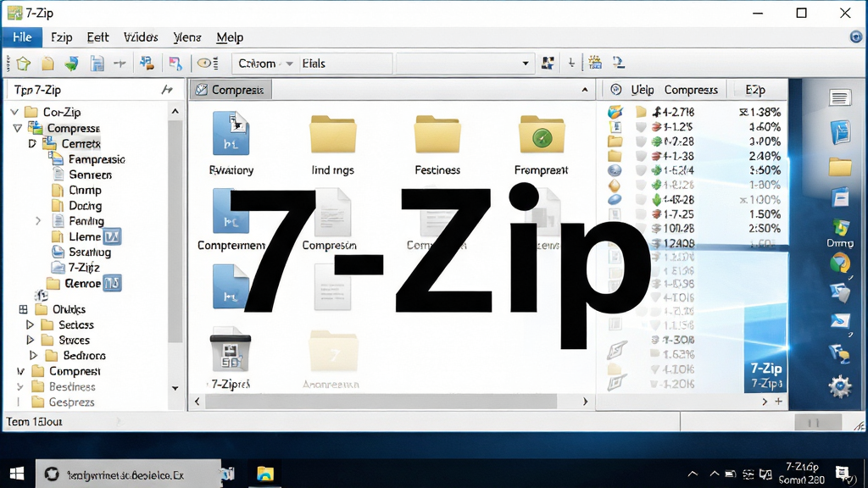Viewport: 868px width, 488px height.
Task: Open the Windows Start button
Action: [17, 474]
